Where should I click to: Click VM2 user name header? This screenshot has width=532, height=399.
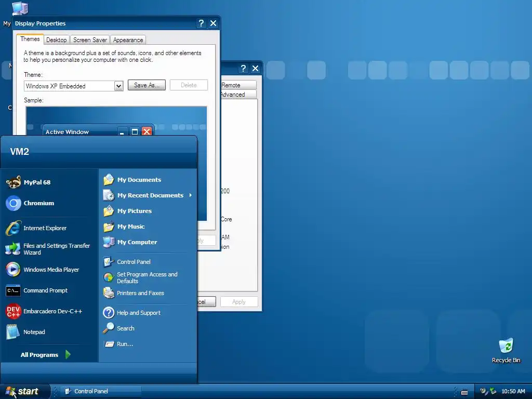point(20,152)
